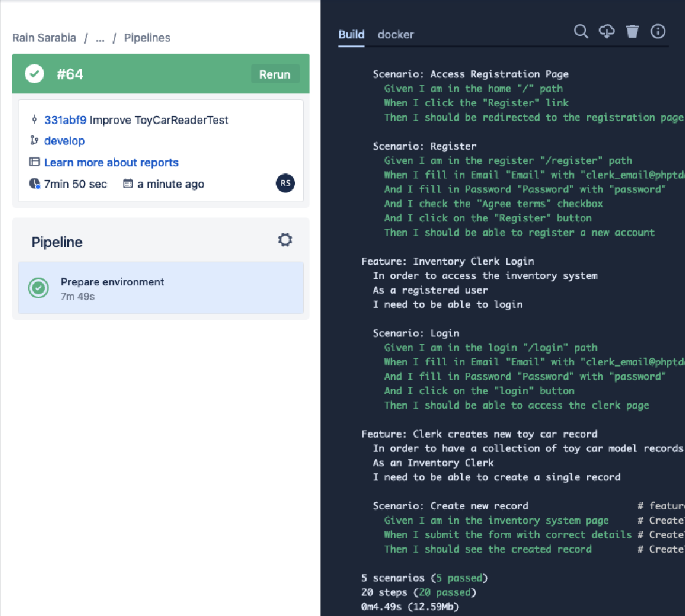Click line Then I should be able to access the clerk page
Viewport: 685px width, 616px height.
pyautogui.click(x=517, y=406)
